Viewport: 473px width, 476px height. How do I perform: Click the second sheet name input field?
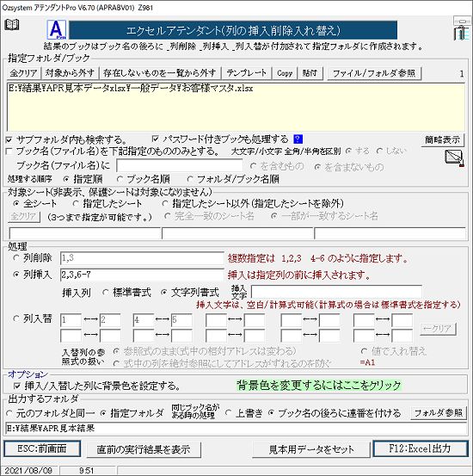click(x=237, y=233)
